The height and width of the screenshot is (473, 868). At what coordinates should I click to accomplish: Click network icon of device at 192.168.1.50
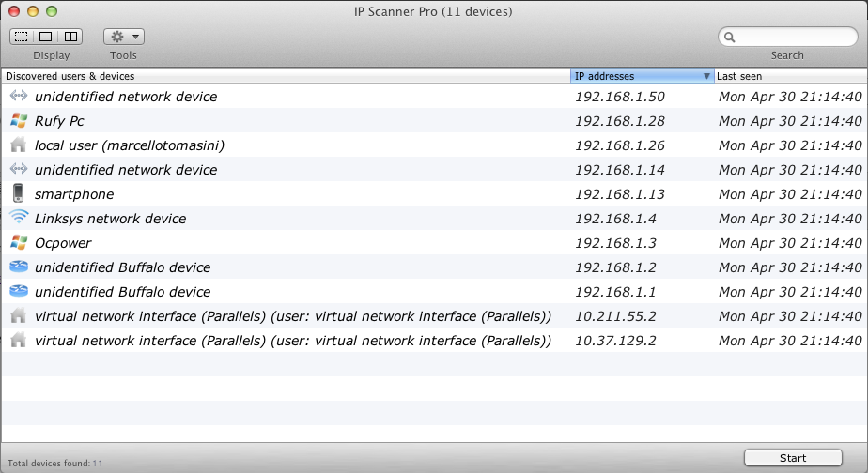(18, 97)
